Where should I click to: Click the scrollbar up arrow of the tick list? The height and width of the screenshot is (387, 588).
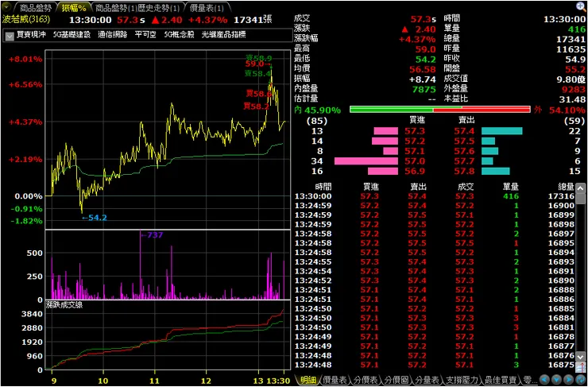tap(580, 189)
